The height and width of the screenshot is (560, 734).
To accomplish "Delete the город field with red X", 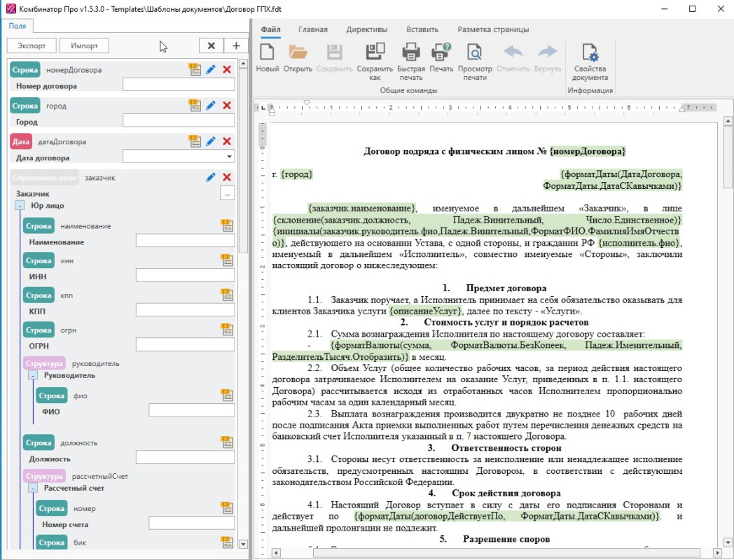I will (227, 105).
